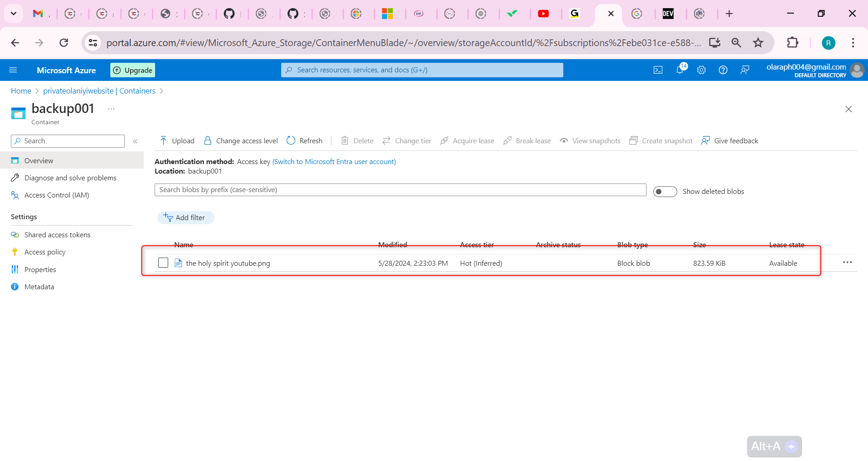Click the Upload toolbar button
This screenshot has width=868, height=461.
[177, 141]
